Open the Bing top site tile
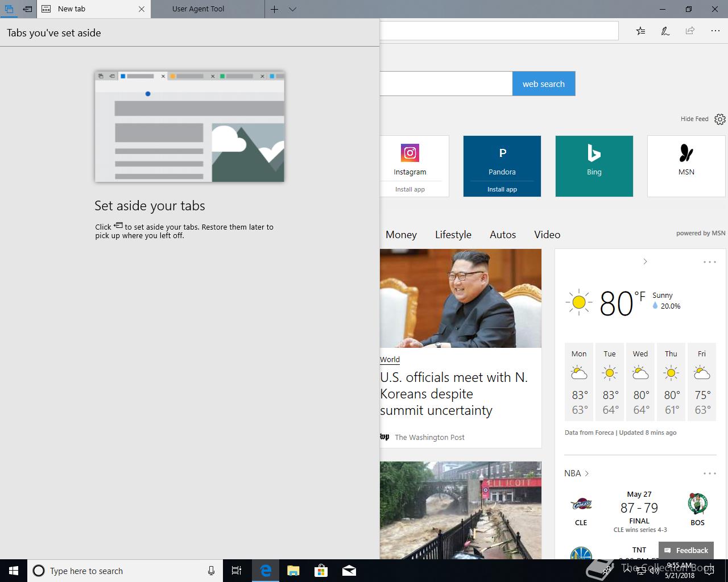 tap(594, 166)
